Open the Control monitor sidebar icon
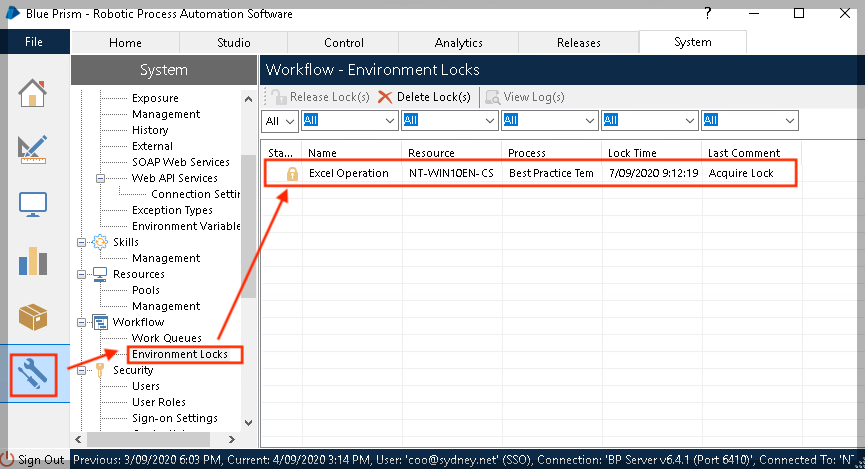 click(x=33, y=205)
